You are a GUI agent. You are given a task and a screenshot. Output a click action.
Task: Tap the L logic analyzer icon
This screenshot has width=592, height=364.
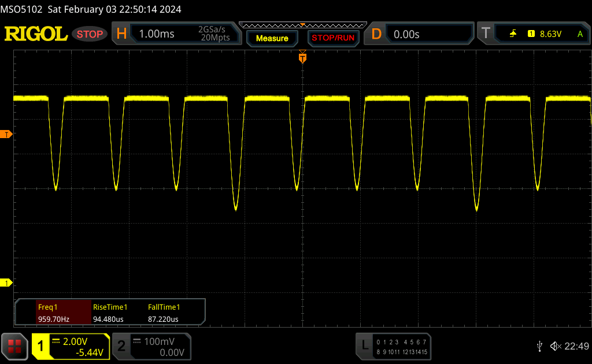point(364,346)
